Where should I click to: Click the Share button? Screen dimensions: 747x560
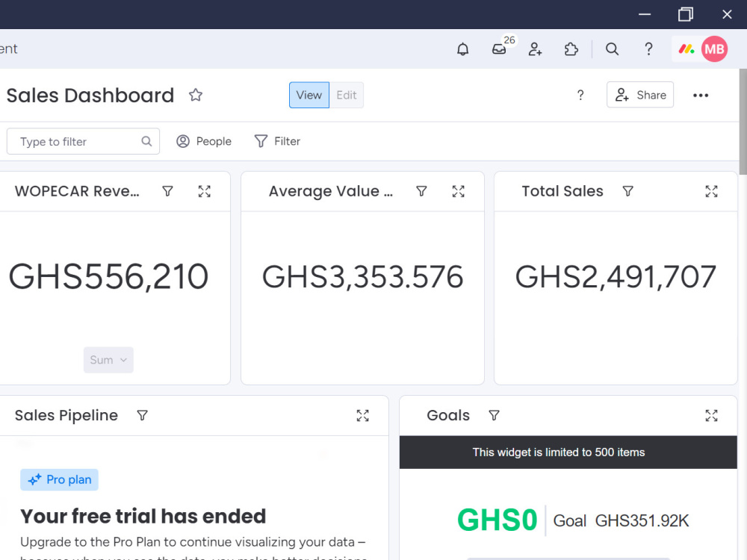tap(640, 95)
